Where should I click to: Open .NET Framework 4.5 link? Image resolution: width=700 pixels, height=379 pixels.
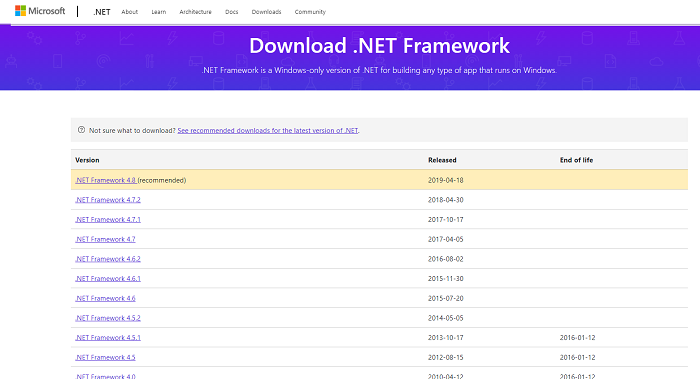(105, 357)
